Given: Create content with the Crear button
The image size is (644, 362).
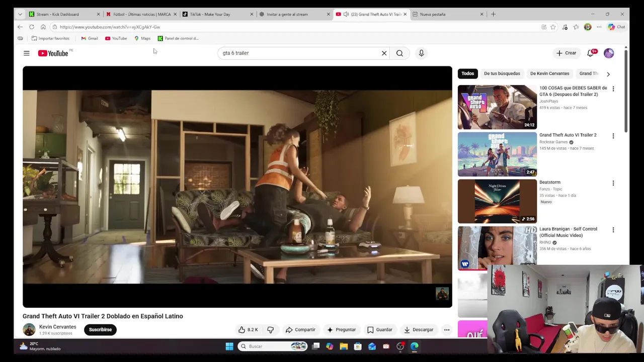Looking at the screenshot, I should click(566, 53).
